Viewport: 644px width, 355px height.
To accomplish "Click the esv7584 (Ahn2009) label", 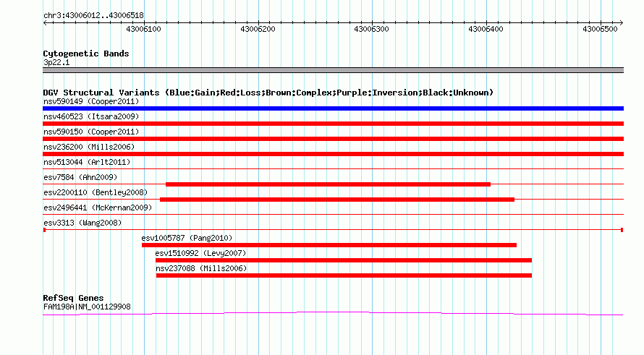I will tap(80, 177).
